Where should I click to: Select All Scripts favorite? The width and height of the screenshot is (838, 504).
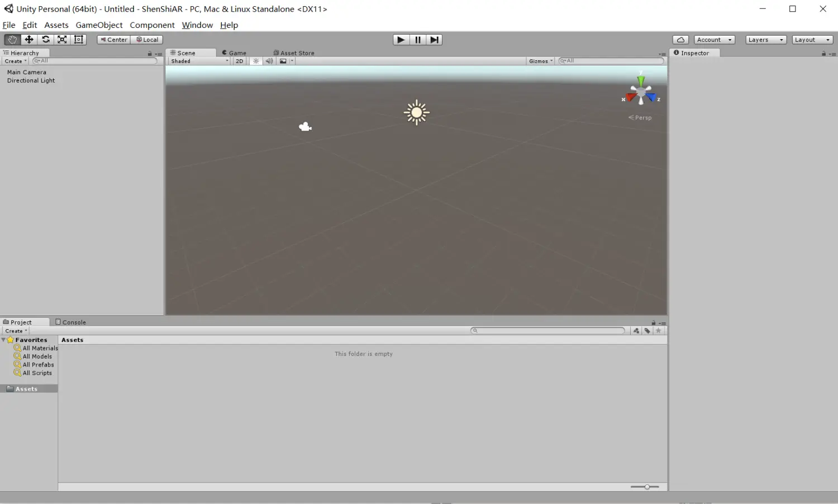click(x=33, y=373)
